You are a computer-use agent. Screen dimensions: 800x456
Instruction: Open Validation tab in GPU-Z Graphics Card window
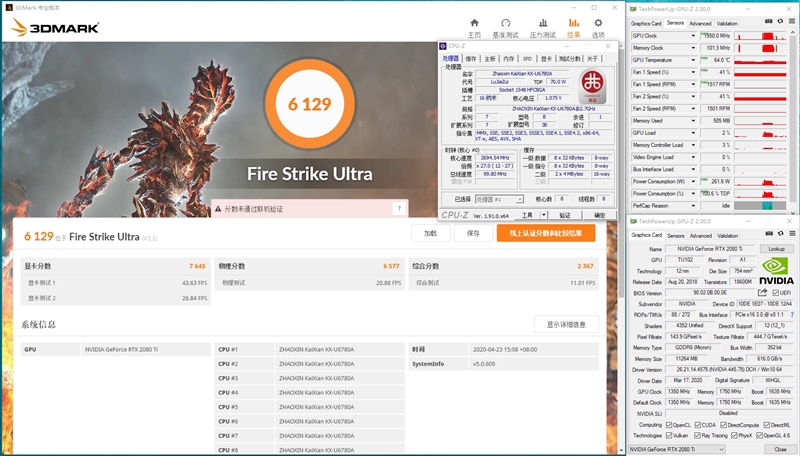tap(727, 236)
